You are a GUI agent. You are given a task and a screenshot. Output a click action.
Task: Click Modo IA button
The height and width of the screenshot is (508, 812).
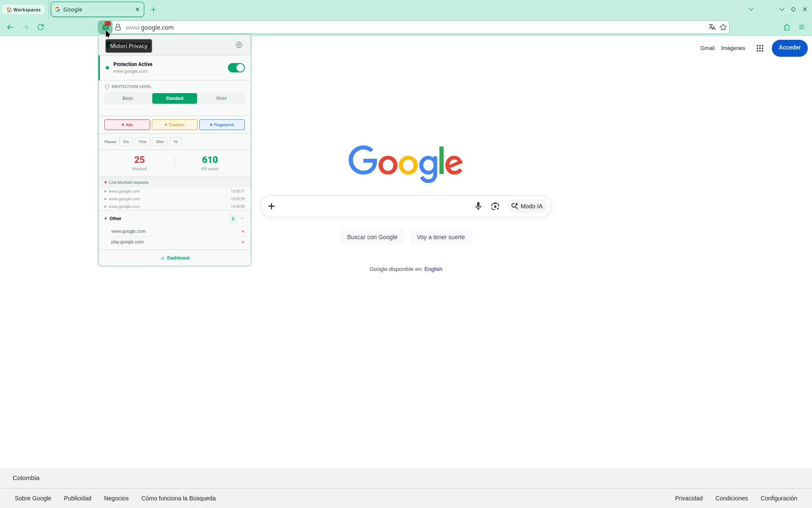(x=527, y=206)
